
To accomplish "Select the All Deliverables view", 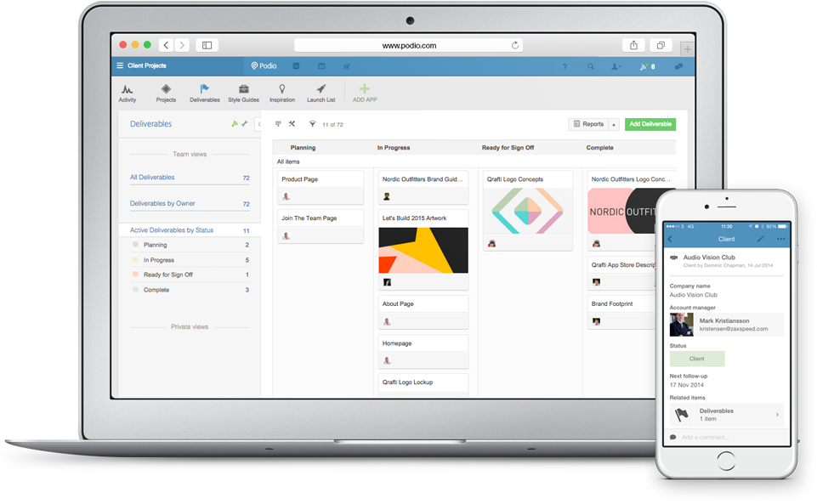I will click(190, 178).
